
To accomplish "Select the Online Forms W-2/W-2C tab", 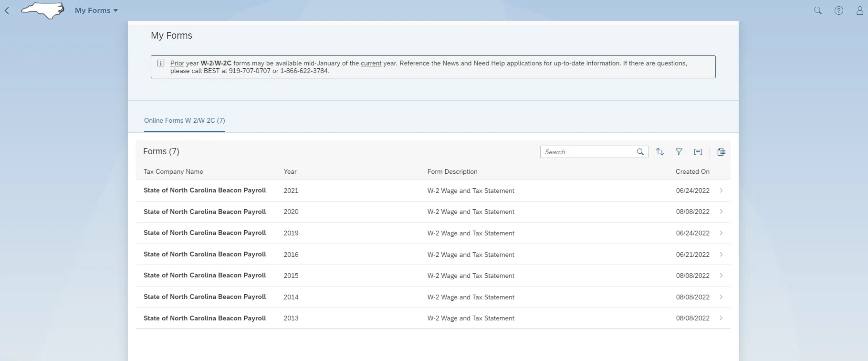I will tap(184, 121).
